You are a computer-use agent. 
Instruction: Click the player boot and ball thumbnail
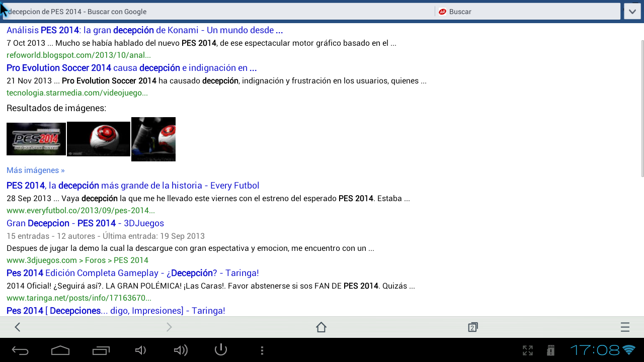[153, 139]
